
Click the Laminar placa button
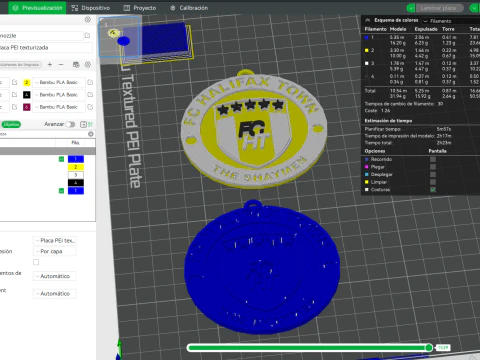(x=438, y=8)
